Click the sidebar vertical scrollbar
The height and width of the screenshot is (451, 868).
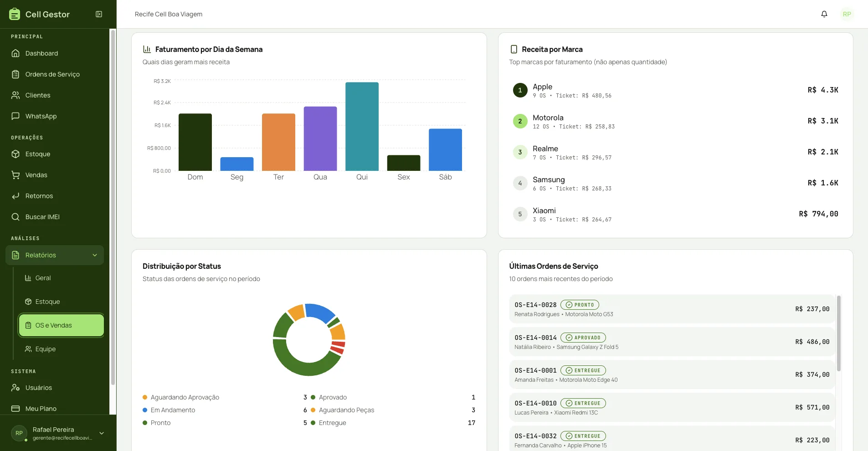tap(113, 207)
